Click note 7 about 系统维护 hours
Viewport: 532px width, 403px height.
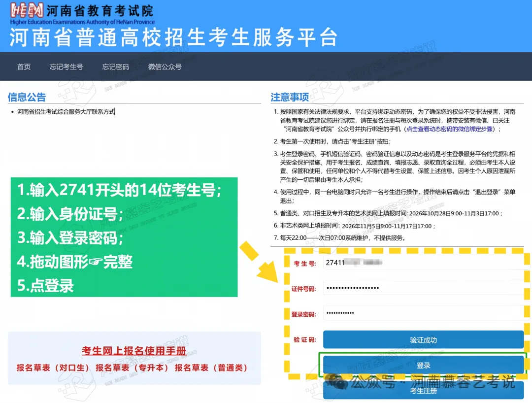(x=339, y=238)
